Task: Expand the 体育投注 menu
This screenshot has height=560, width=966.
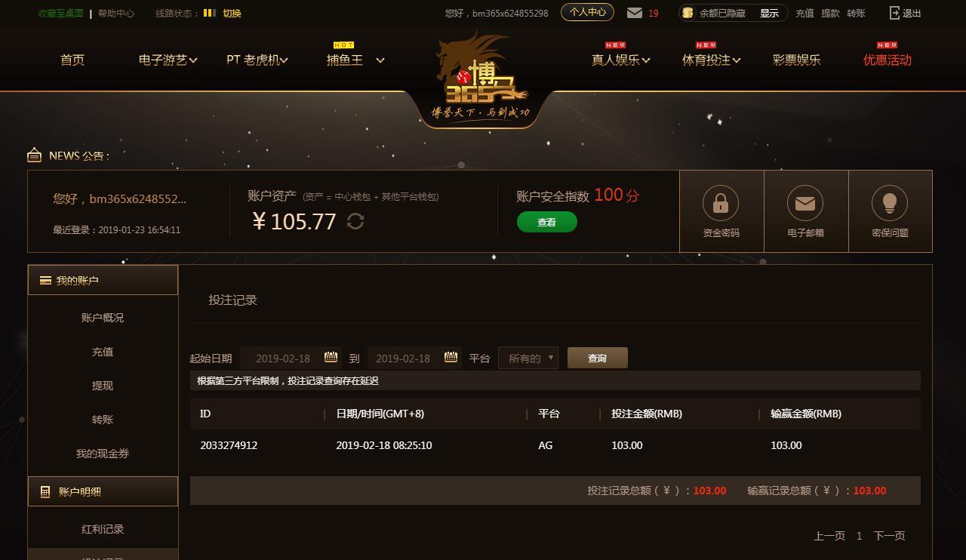Action: click(x=711, y=60)
